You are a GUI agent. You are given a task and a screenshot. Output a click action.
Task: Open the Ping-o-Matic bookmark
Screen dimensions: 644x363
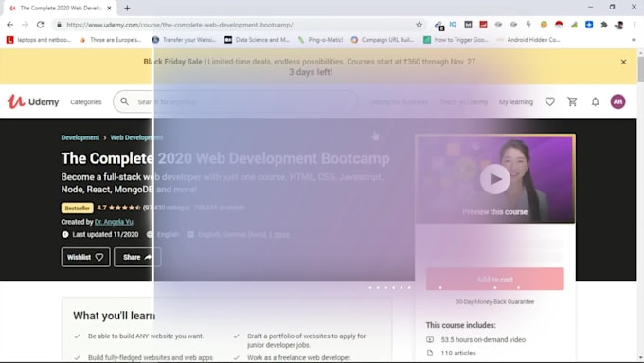coord(320,40)
